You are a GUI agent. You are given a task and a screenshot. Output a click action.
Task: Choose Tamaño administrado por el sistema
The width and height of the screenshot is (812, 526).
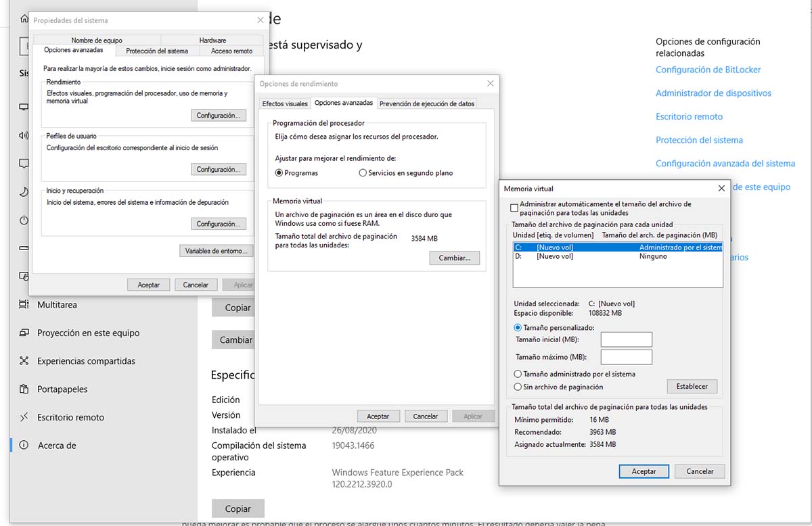pyautogui.click(x=518, y=374)
